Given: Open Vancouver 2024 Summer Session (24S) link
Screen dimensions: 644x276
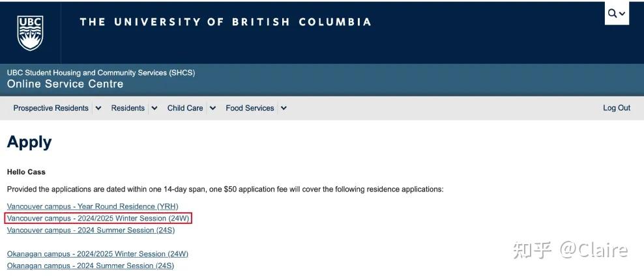Looking at the screenshot, I should [91, 230].
